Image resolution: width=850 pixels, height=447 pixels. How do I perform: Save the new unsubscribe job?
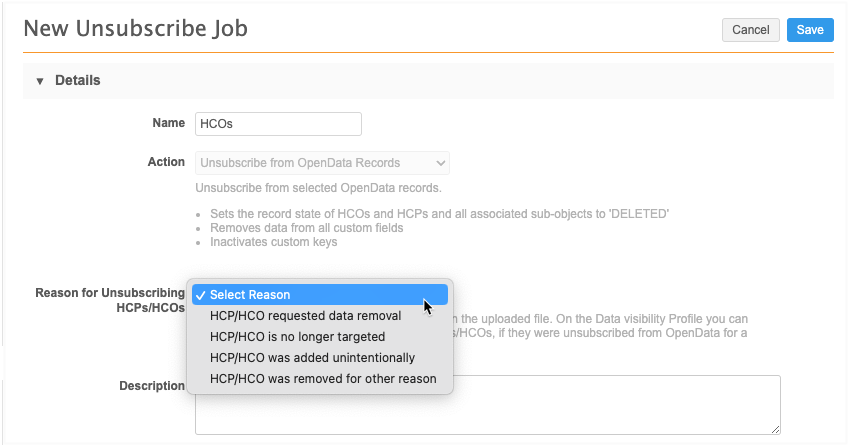click(x=809, y=30)
